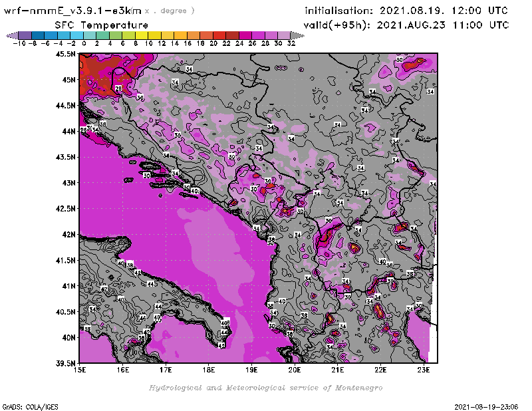The height and width of the screenshot is (411, 532).
Task: Click the legend swatch between -2 and 0
Action: [76, 35]
